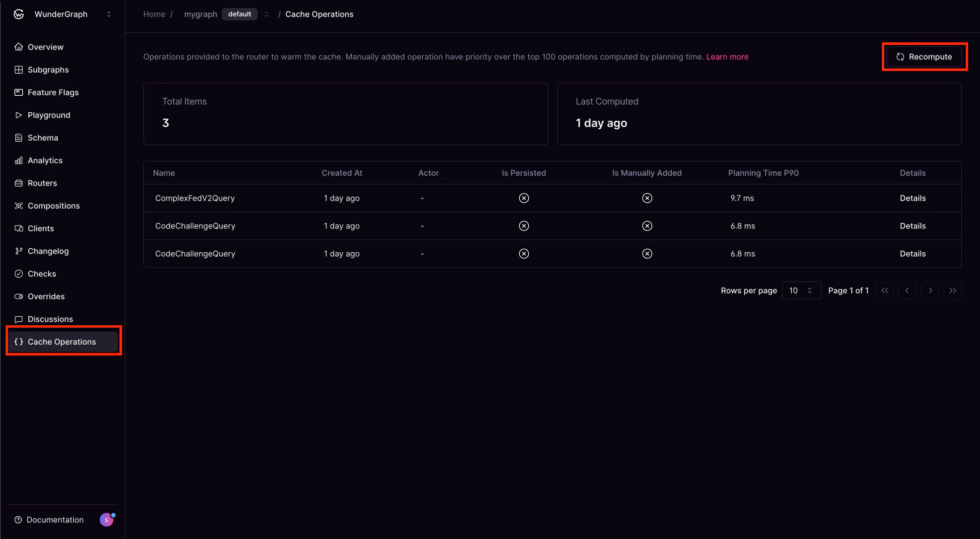
Task: Open the Rows per page dropdown
Action: pyautogui.click(x=801, y=290)
